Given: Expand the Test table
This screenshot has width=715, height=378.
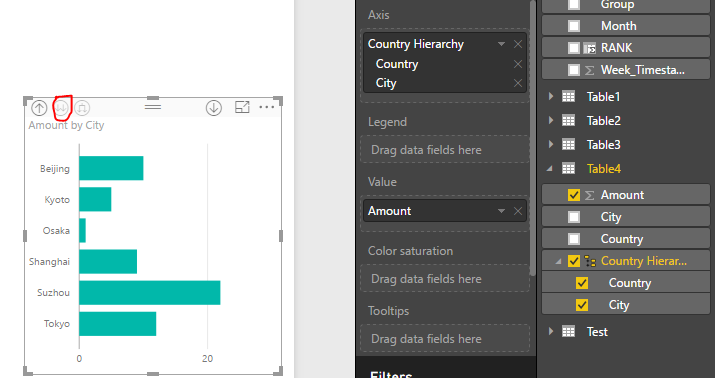Looking at the screenshot, I should point(551,331).
